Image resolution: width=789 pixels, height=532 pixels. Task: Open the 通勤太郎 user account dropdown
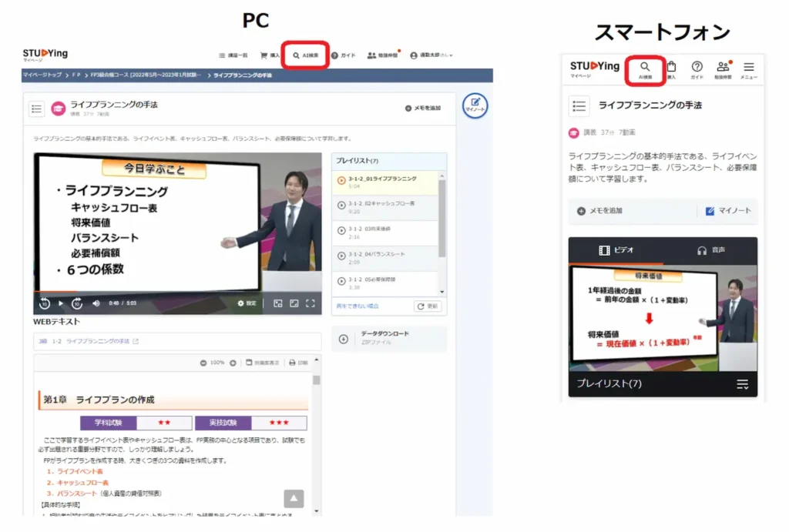pyautogui.click(x=431, y=55)
